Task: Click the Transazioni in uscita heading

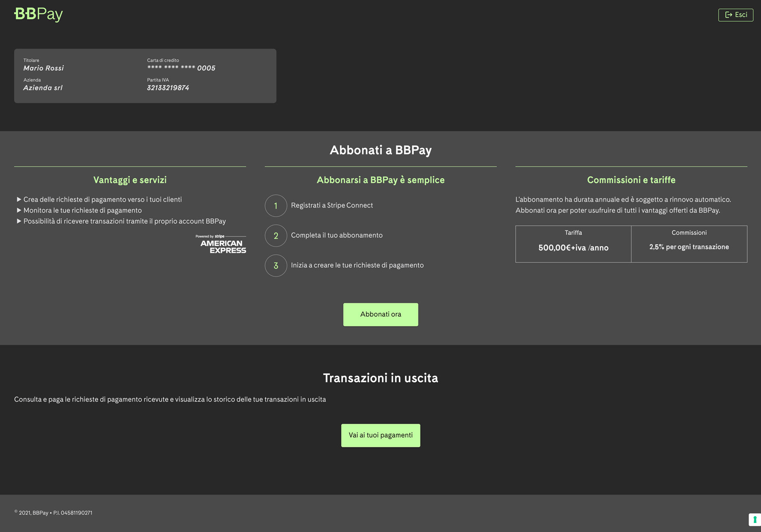Action: click(x=380, y=378)
